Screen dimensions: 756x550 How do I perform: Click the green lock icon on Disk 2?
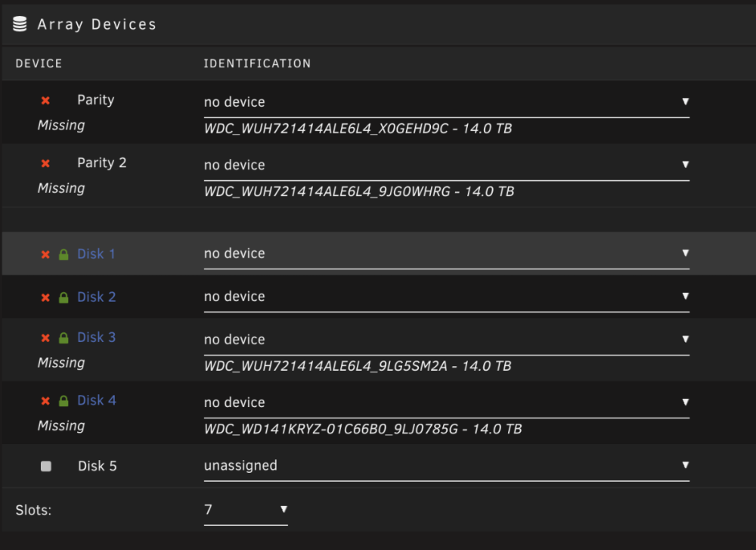tap(64, 297)
